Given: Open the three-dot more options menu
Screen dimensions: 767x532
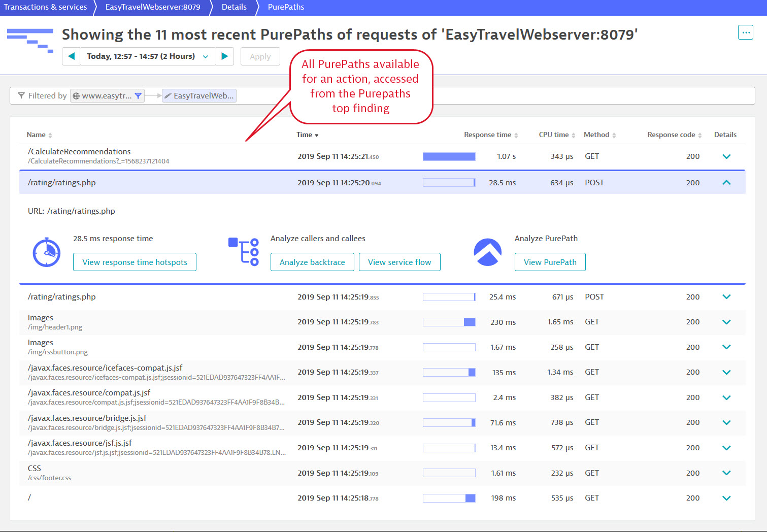Looking at the screenshot, I should coord(745,32).
